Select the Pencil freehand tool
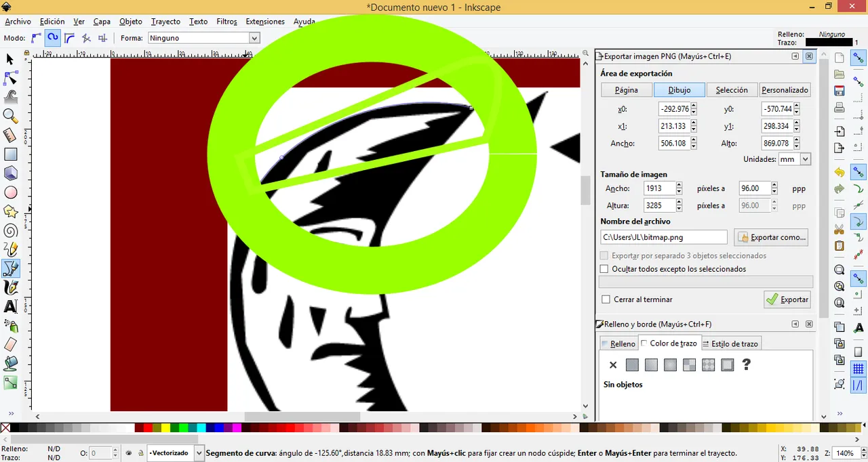 pyautogui.click(x=10, y=250)
